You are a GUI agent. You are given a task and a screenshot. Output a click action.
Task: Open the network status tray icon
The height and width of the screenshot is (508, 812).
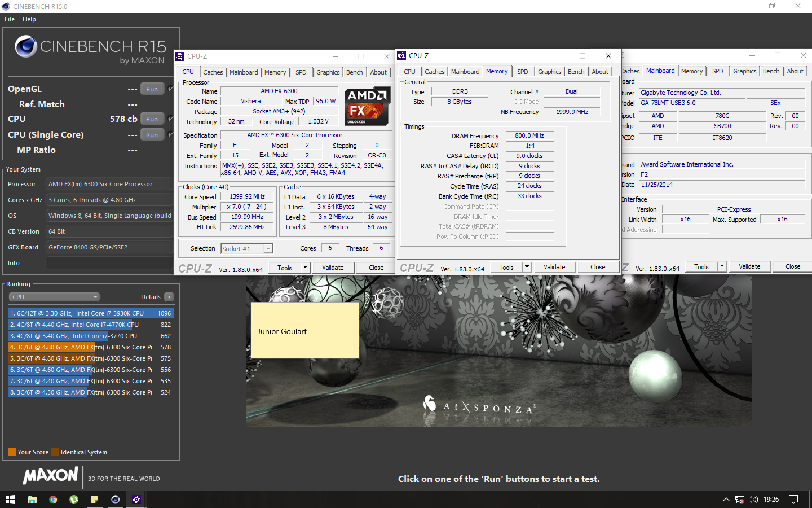[740, 500]
